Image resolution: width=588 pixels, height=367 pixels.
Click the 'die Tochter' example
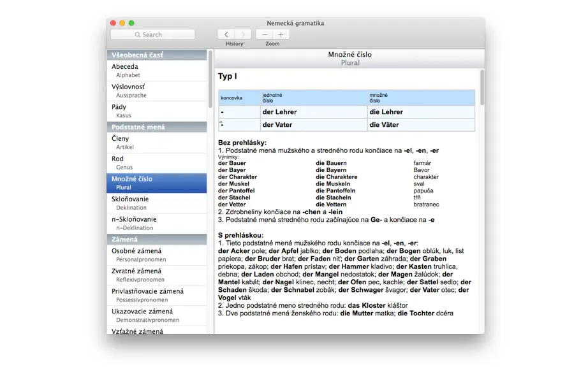(416, 313)
